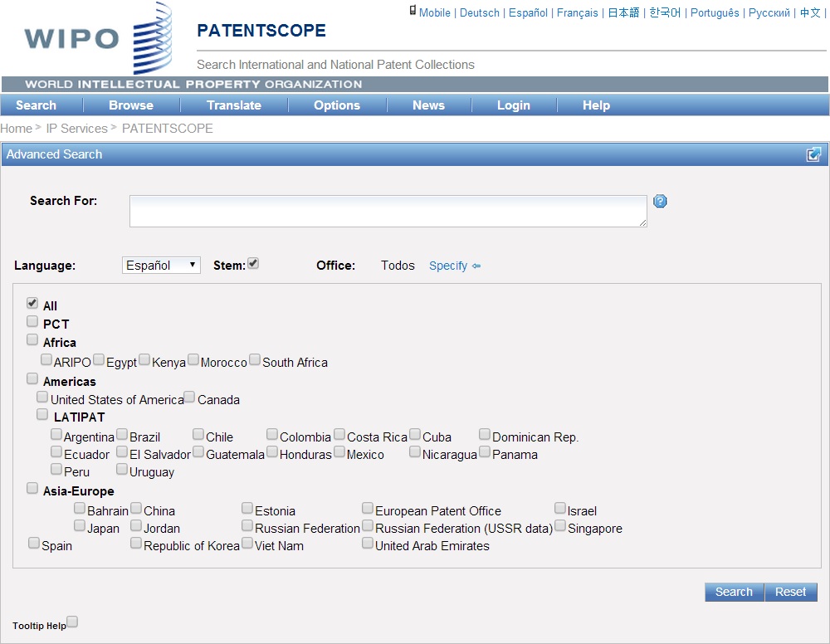The image size is (830, 644).
Task: Check the Chile checkbox
Action: (198, 434)
